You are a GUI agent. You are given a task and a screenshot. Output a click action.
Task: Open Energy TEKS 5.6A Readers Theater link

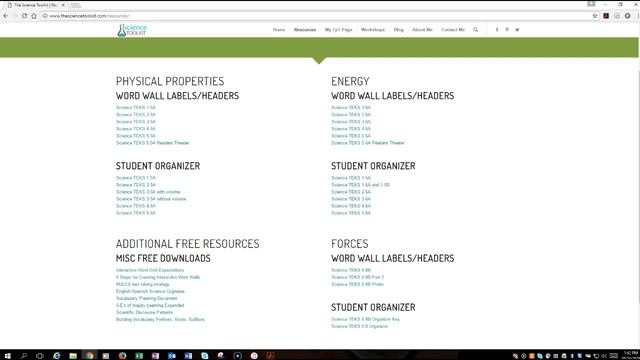(368, 143)
